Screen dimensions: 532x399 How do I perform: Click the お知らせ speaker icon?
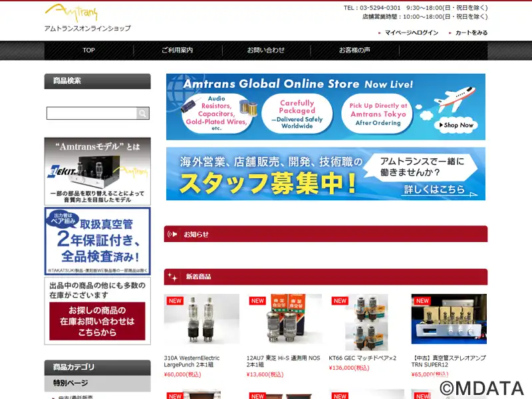pos(172,234)
